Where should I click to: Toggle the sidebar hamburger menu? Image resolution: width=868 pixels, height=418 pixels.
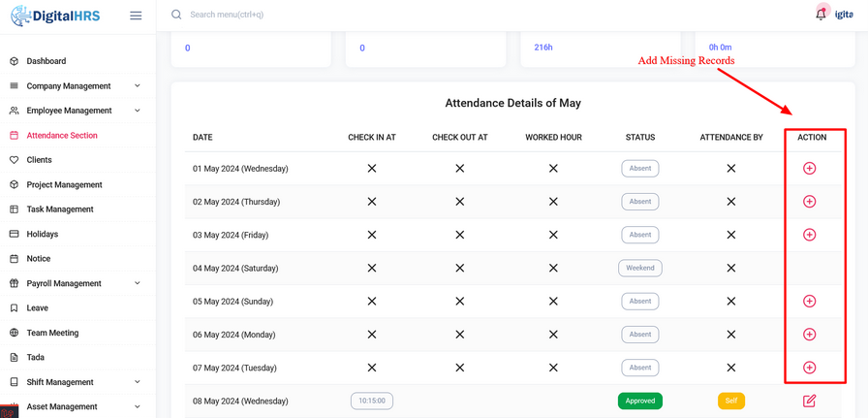(136, 16)
